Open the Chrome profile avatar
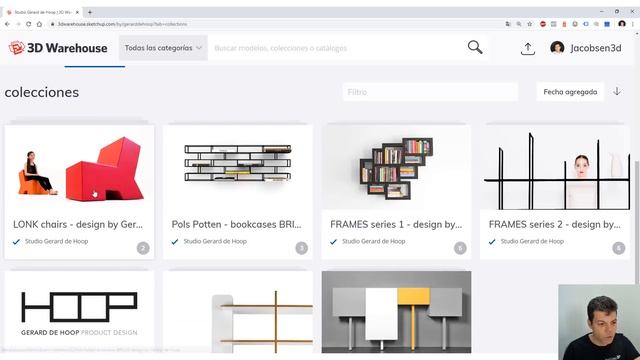This screenshot has width=640, height=360. 622,24
